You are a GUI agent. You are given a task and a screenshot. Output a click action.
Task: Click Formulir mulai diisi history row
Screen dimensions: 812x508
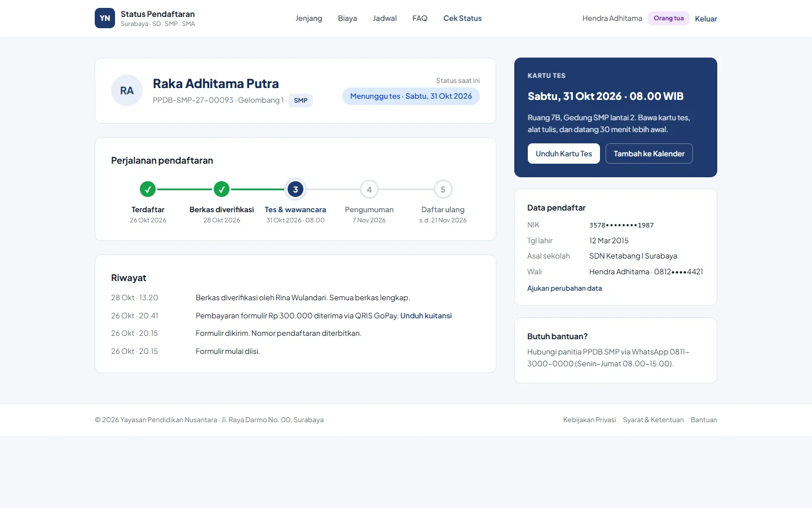[x=295, y=352]
